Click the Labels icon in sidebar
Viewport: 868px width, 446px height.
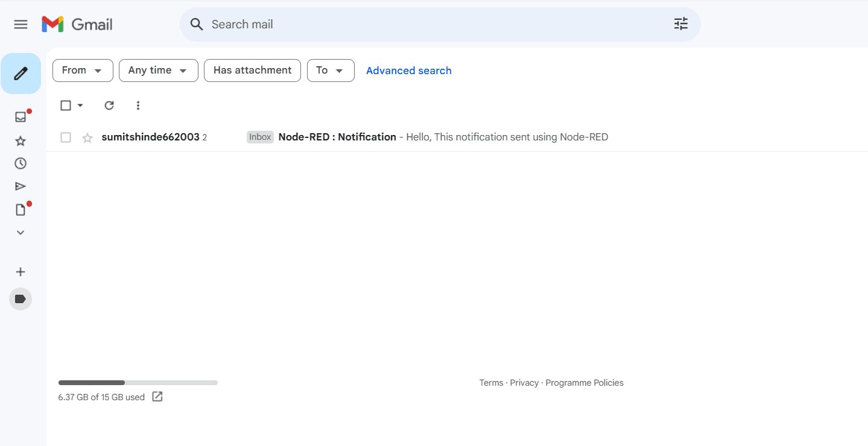click(21, 298)
